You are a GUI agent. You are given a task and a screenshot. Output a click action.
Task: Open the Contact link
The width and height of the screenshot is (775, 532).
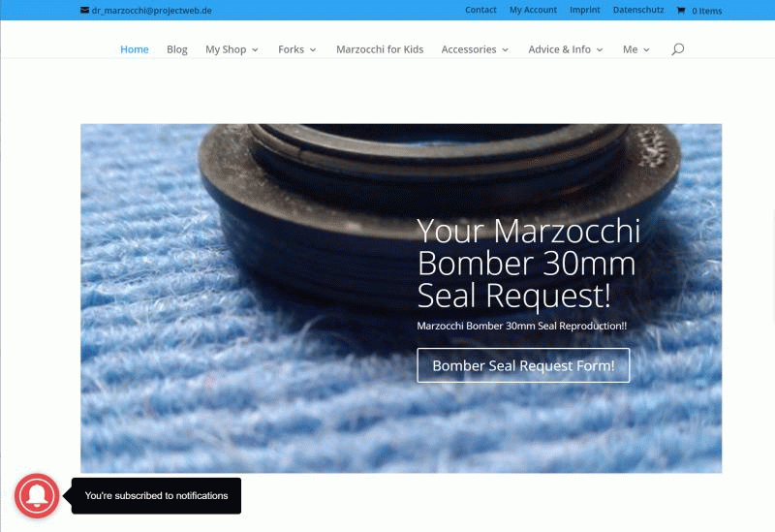click(480, 11)
